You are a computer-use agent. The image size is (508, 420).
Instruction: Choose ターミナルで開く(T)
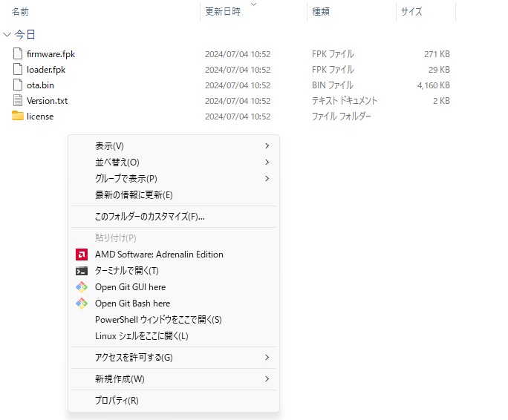[174, 271]
